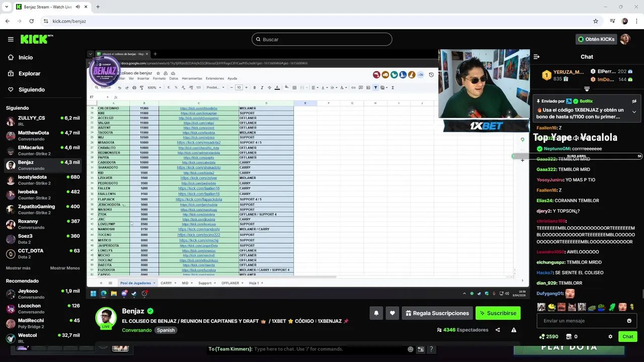The height and width of the screenshot is (362, 644).
Task: Click Obtén KICKs button
Action: (596, 39)
